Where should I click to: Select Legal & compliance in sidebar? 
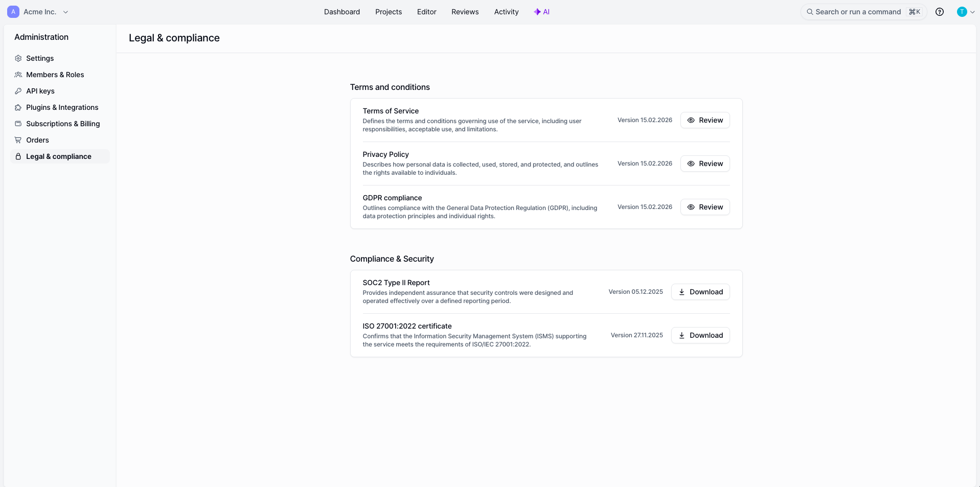pyautogui.click(x=60, y=156)
